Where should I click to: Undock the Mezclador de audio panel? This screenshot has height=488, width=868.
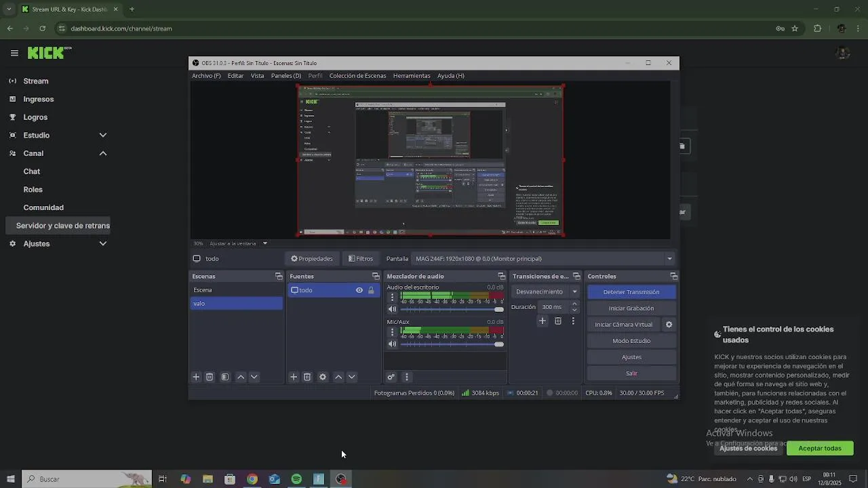tap(502, 277)
